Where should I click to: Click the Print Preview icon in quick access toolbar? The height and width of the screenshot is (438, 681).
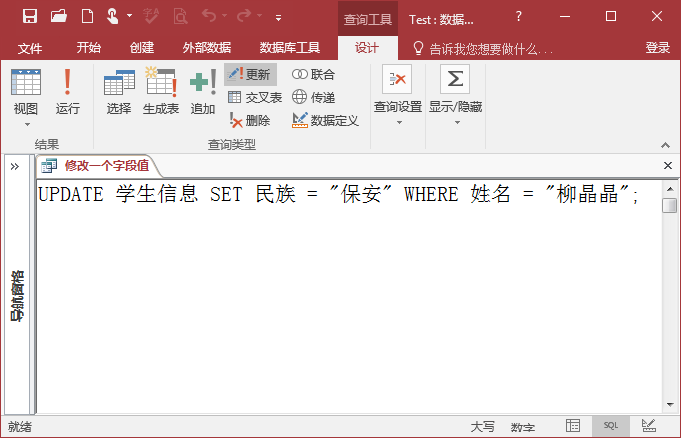pos(180,17)
